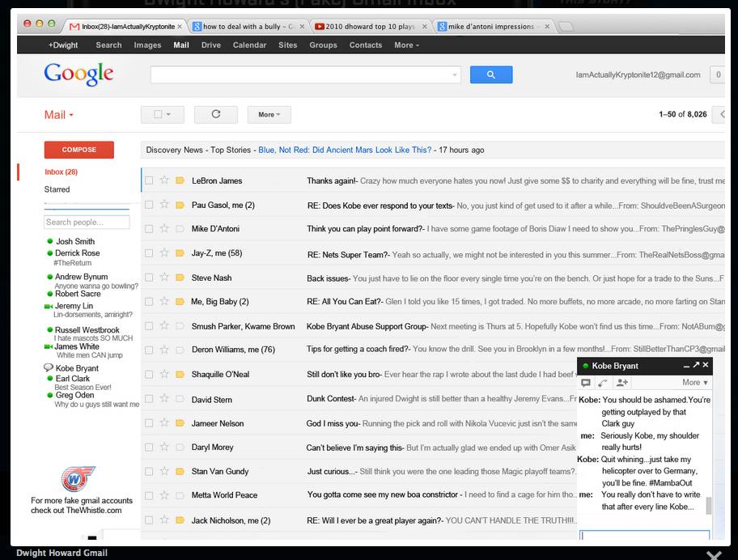Check the Jack Nicholson email checkbox
Image resolution: width=738 pixels, height=560 pixels.
(149, 520)
